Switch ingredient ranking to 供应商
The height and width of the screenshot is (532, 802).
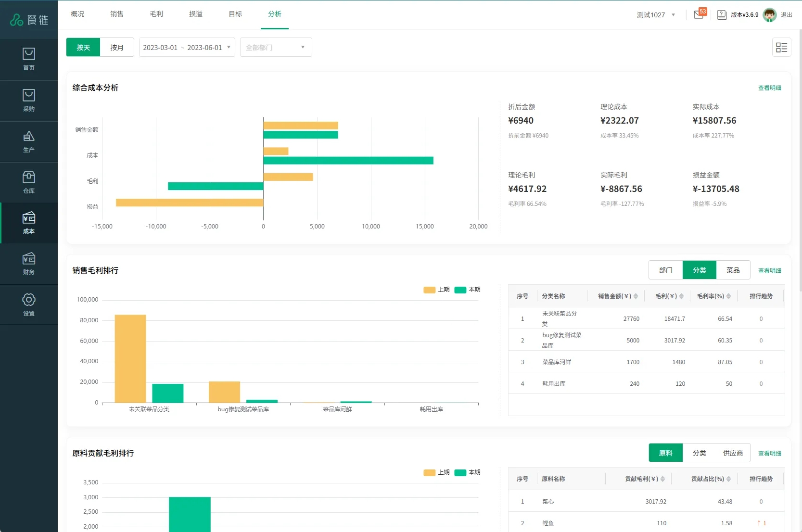pos(733,453)
